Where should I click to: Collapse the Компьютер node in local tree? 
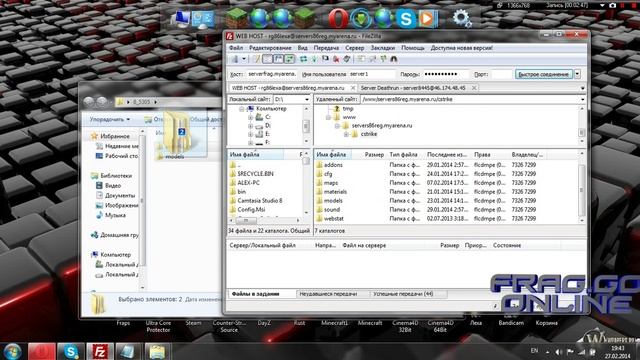241,109
